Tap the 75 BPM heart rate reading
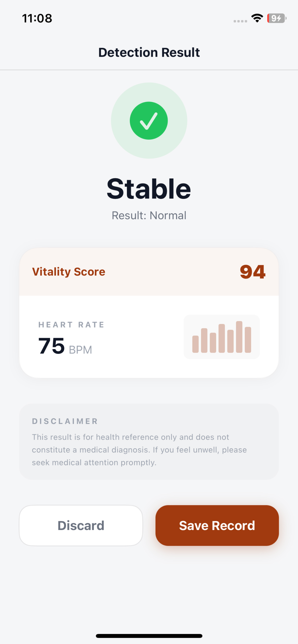The height and width of the screenshot is (644, 298). [x=65, y=346]
